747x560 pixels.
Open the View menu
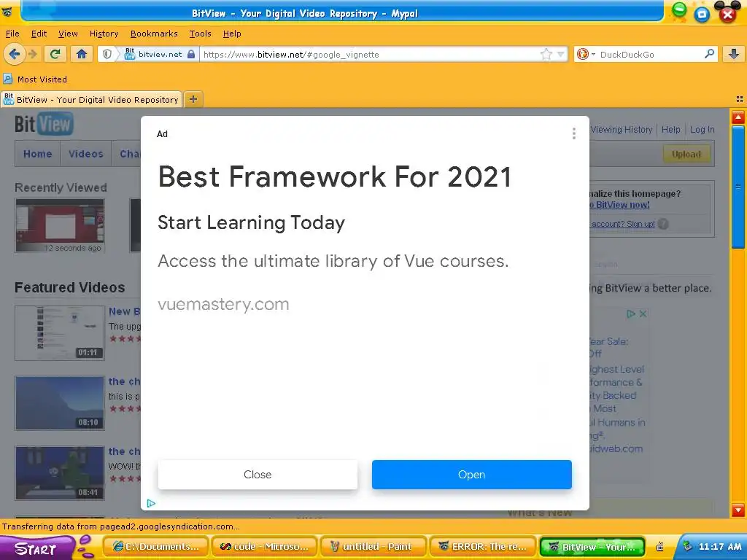[68, 34]
